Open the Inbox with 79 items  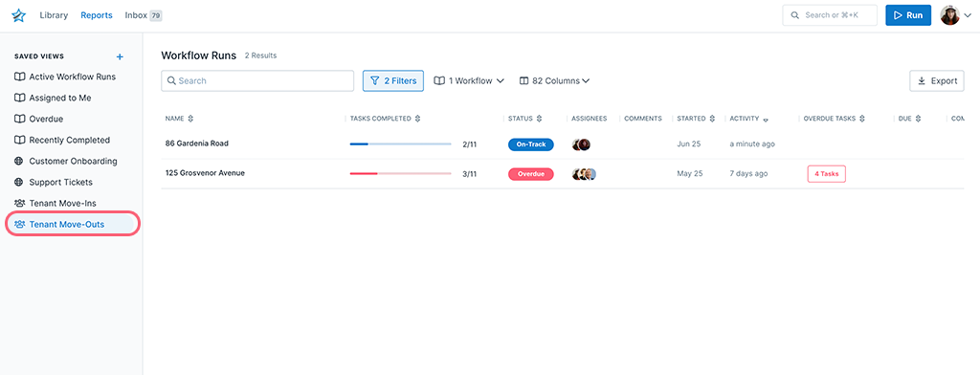tap(144, 15)
